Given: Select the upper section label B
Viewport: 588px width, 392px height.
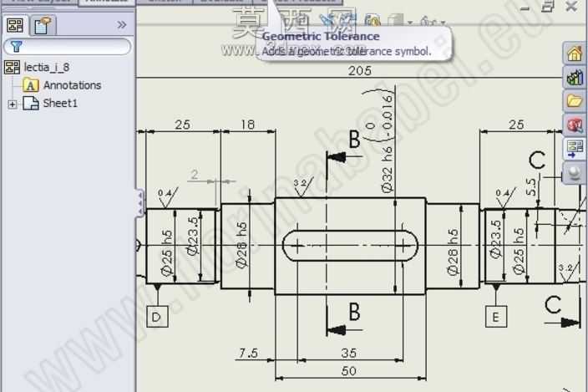Looking at the screenshot, I should (354, 140).
